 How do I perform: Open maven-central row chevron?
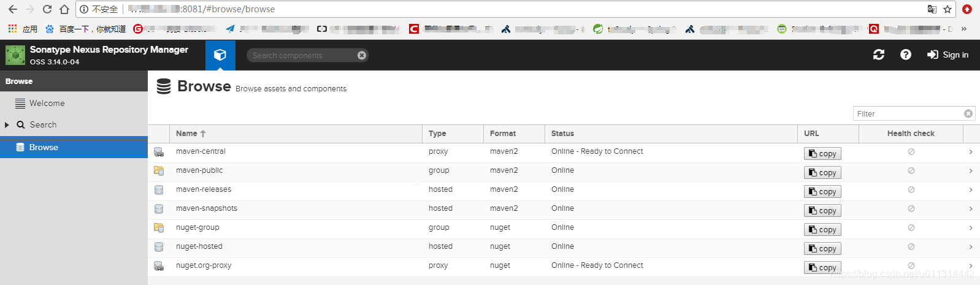coord(971,152)
